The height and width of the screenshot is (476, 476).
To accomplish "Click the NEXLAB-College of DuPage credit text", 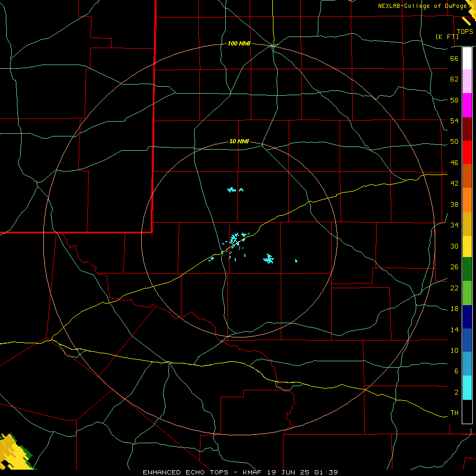I will [x=422, y=6].
